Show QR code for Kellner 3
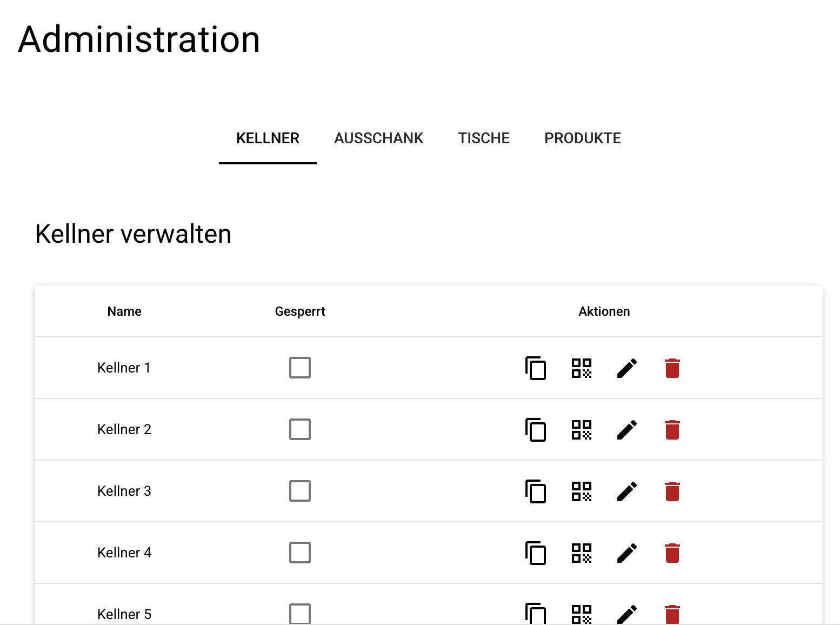 pyautogui.click(x=582, y=491)
